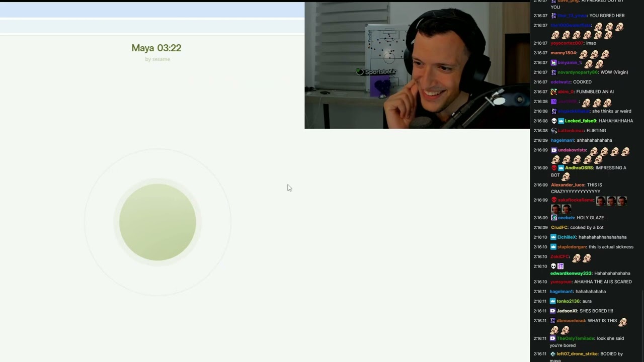Open Locked_false9's chat username

coord(581,121)
